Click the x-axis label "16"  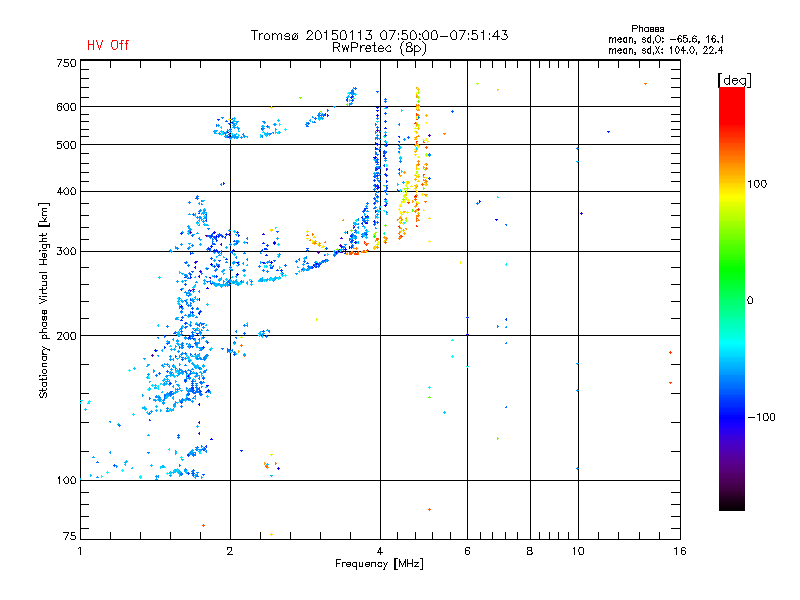pyautogui.click(x=680, y=551)
